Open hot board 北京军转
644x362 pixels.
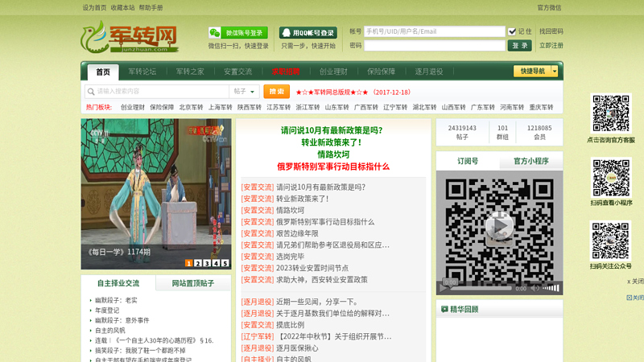coord(191,107)
